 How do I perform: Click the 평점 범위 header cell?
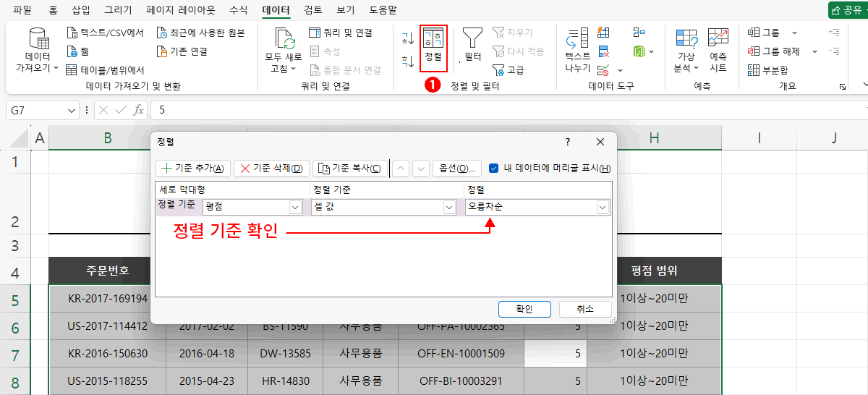pyautogui.click(x=654, y=271)
